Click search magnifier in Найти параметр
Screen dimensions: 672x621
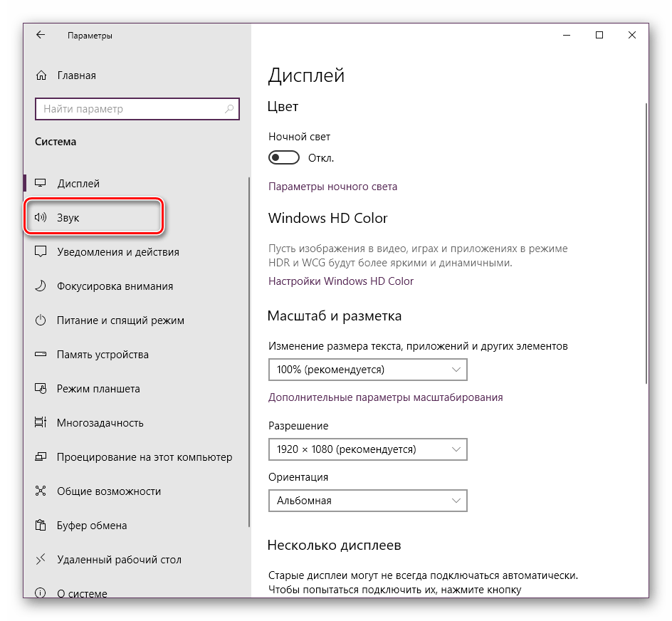(229, 110)
